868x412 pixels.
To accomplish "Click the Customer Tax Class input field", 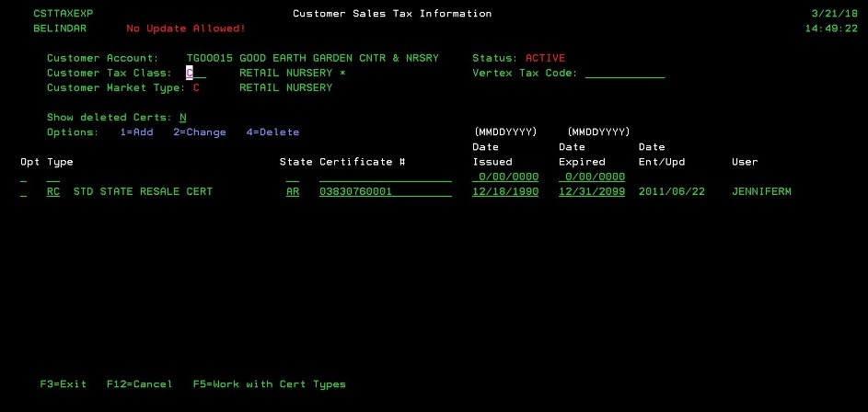I will coord(195,74).
